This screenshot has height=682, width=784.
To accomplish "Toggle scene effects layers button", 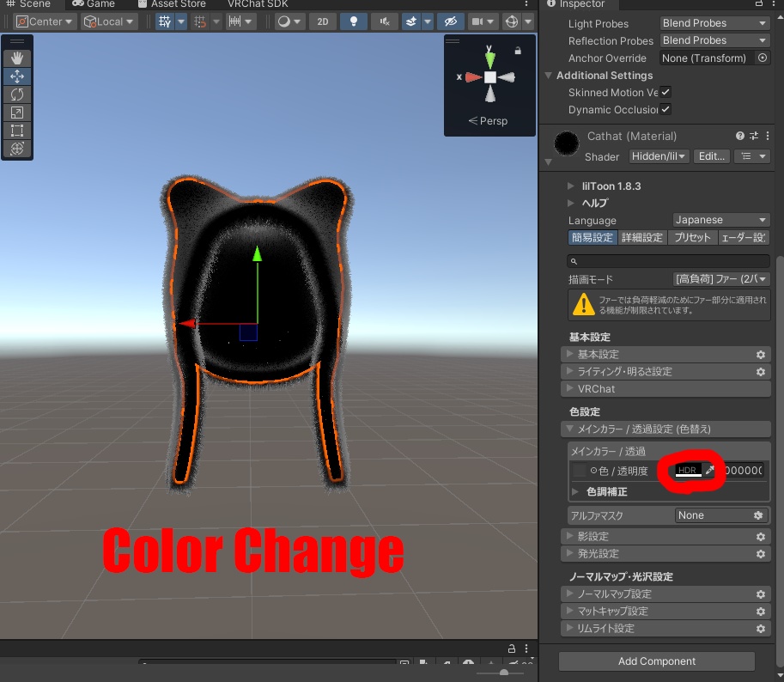I will tap(410, 21).
